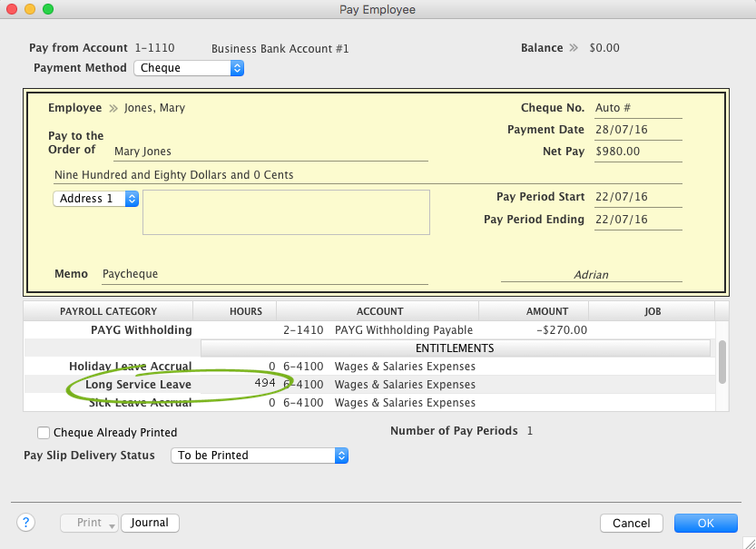Click the help question mark icon
The width and height of the screenshot is (756, 549).
pyautogui.click(x=25, y=523)
